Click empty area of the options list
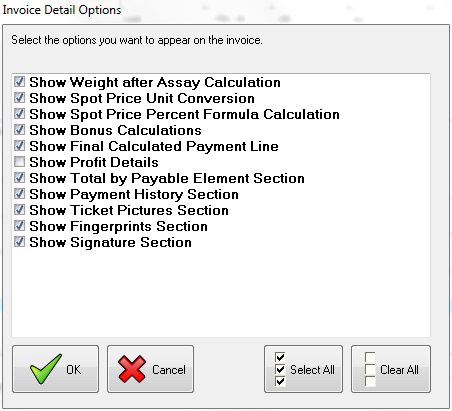 click(221, 293)
